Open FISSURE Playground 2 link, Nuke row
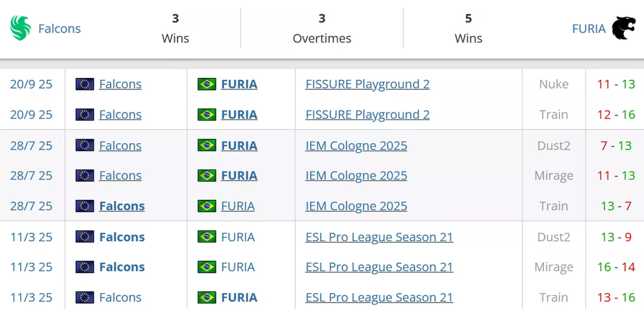644x309 pixels. 367,84
